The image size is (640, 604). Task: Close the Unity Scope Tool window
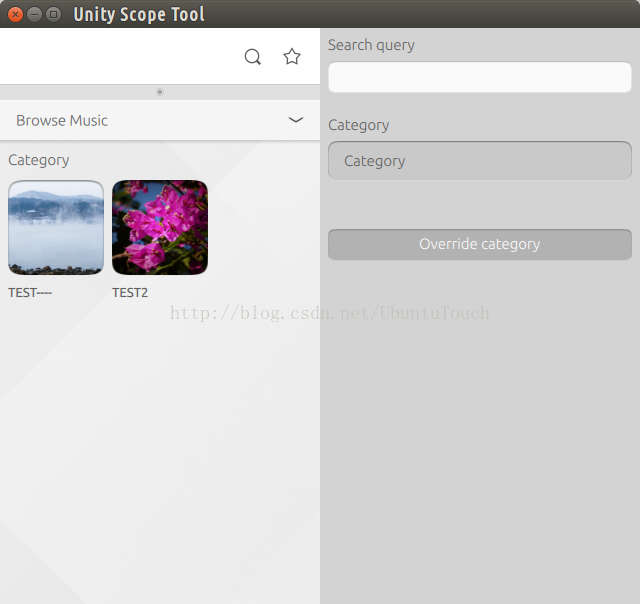coord(16,15)
